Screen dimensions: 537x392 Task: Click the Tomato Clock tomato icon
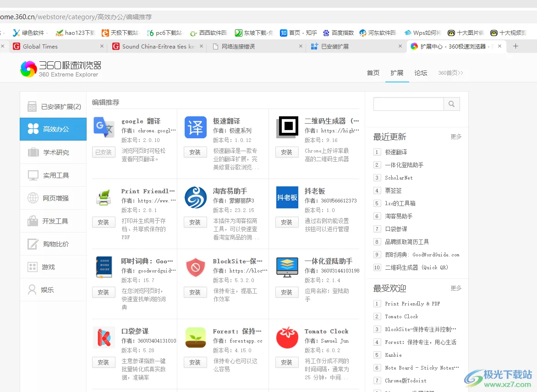(x=287, y=337)
